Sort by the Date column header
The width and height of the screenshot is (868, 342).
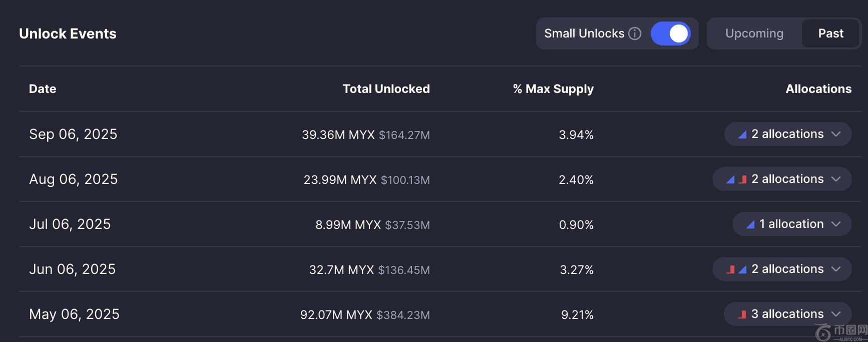tap(43, 89)
